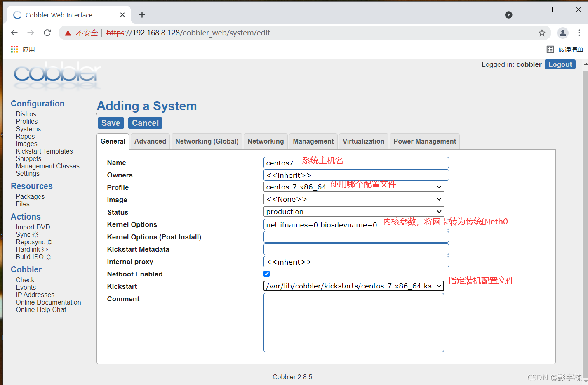Screen dimensions: 588x385
Task: Open Check under Cobbler section
Action: click(25, 280)
